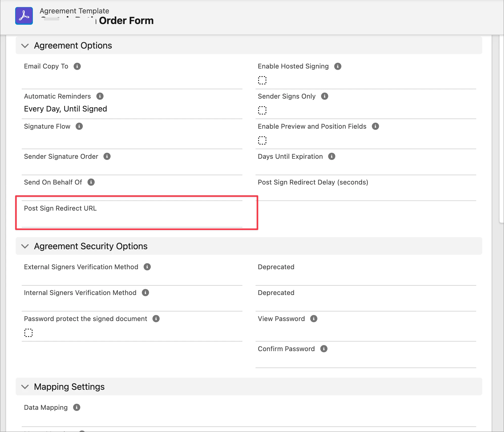This screenshot has height=432, width=504.
Task: Toggle the Sender Signs Only checkbox
Action: pos(262,110)
